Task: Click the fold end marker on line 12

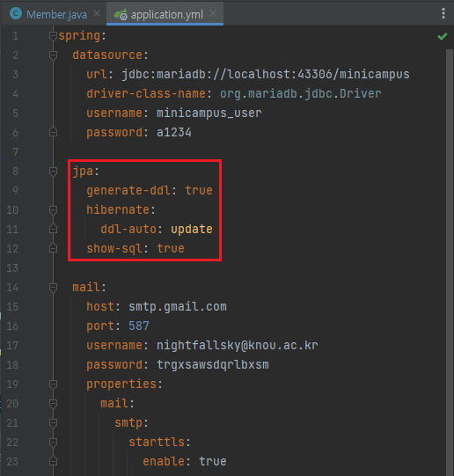Action: (x=53, y=249)
